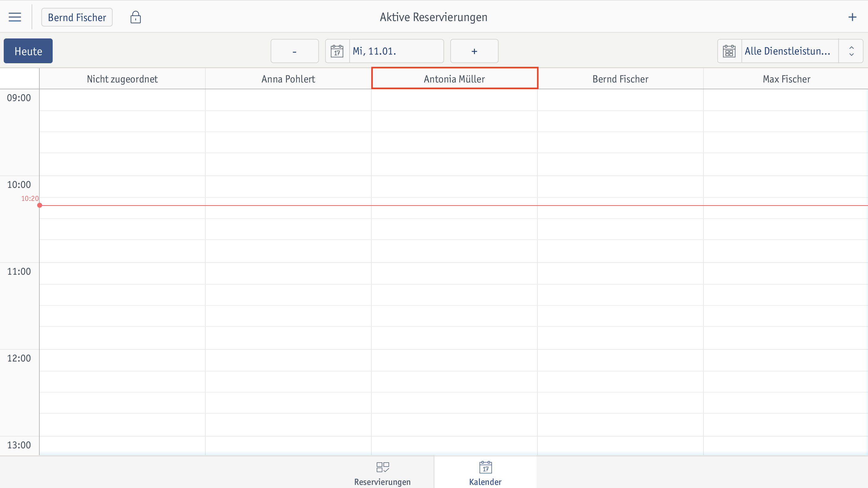
Task: Click the Aktive Reservierungen title
Action: (x=434, y=17)
